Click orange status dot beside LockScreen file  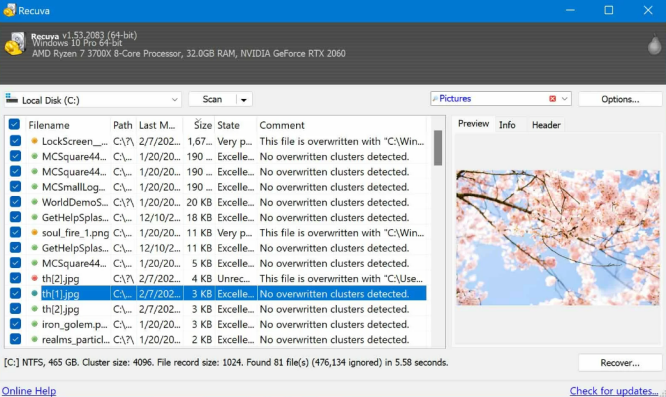tap(34, 141)
